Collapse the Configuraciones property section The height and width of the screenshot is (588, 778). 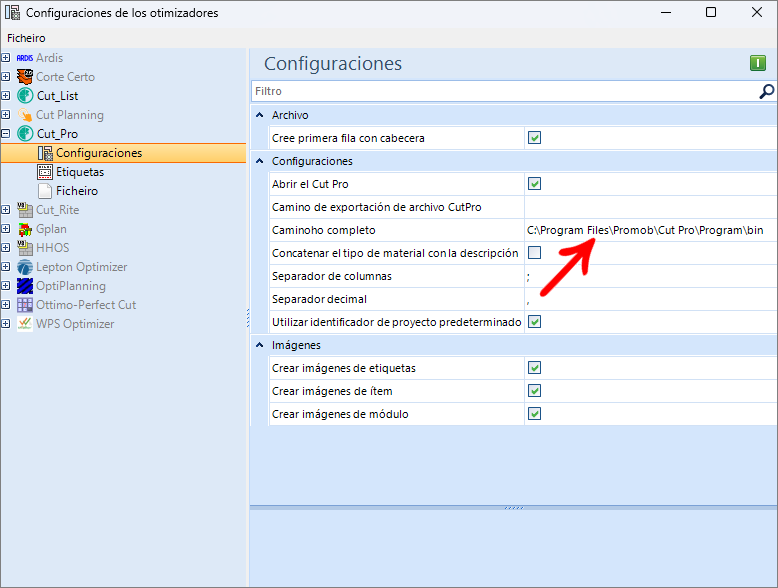(x=259, y=161)
